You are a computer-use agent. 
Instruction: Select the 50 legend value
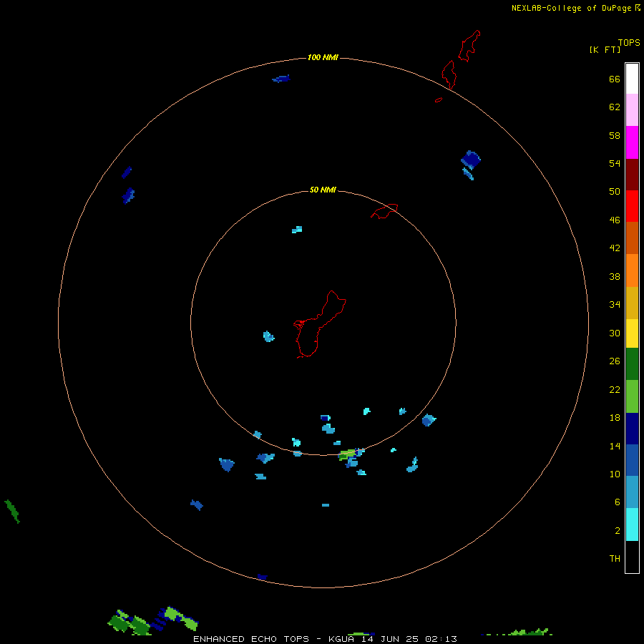tap(615, 192)
